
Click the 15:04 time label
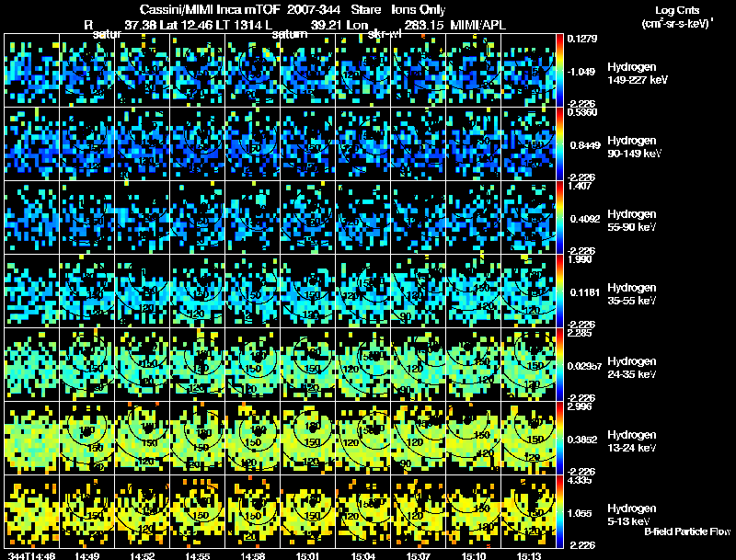coord(362,555)
